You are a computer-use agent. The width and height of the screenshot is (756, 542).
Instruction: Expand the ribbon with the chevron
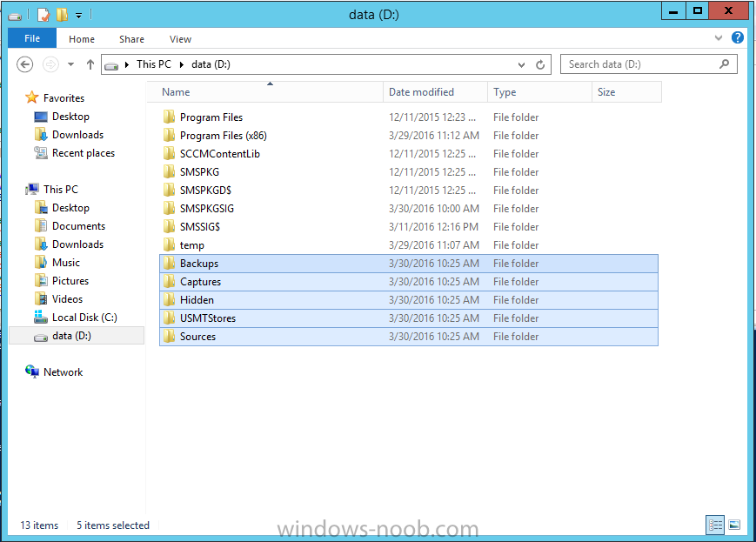coord(719,37)
